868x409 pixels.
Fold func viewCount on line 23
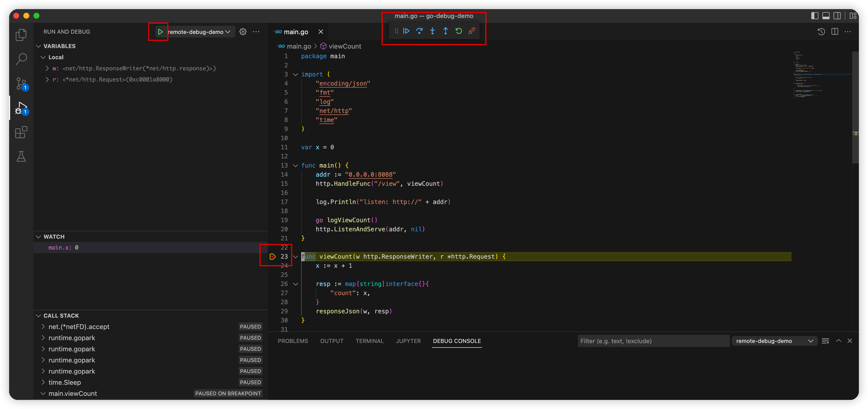click(296, 257)
